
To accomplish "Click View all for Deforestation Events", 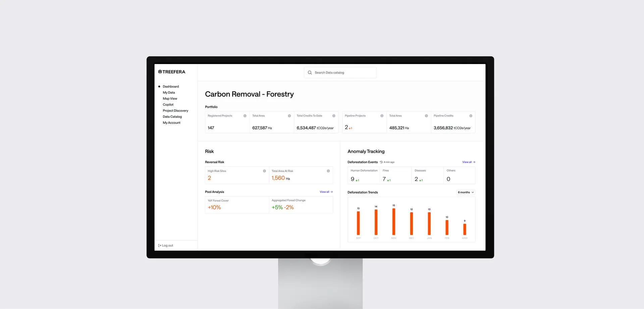I will (469, 162).
